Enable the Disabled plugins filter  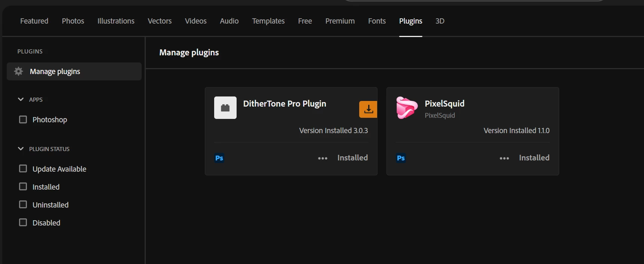[x=23, y=222]
